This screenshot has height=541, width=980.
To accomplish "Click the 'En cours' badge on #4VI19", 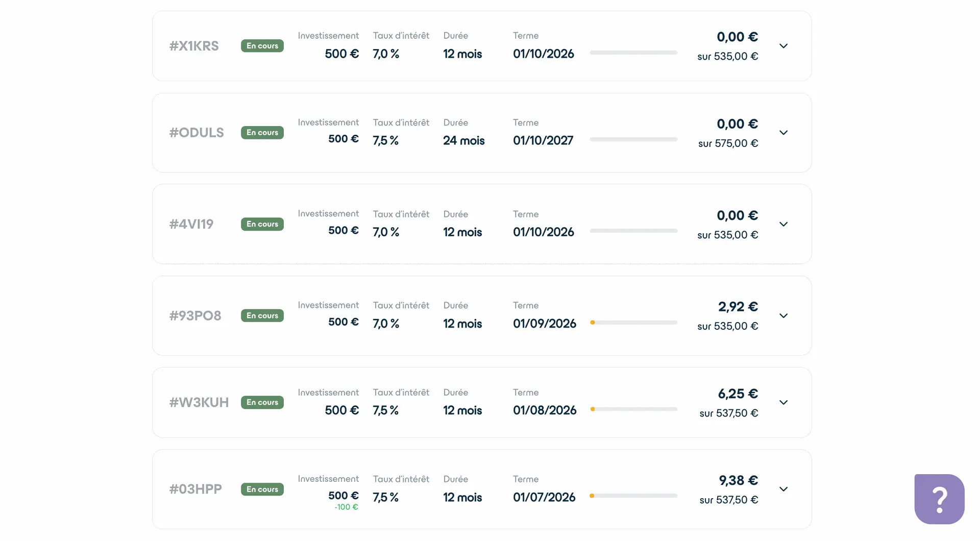I will pyautogui.click(x=262, y=224).
